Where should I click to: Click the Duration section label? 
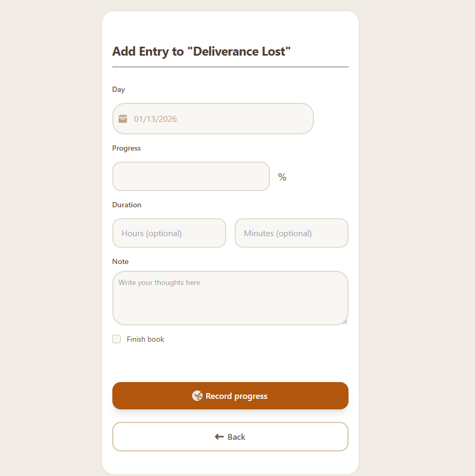tap(127, 205)
